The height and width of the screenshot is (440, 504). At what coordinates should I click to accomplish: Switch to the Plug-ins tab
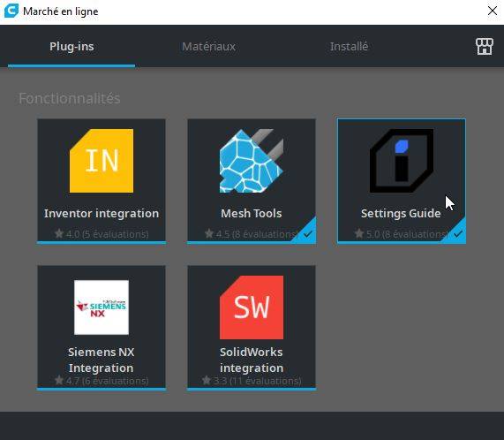tap(71, 47)
